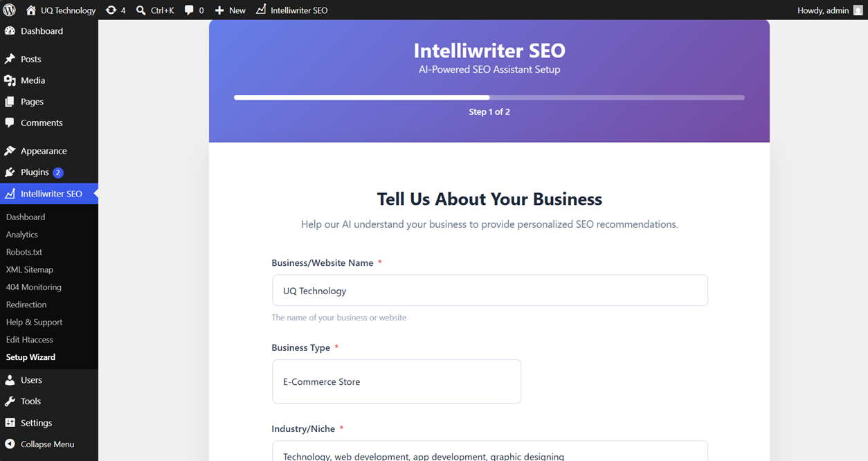The image size is (868, 461).
Task: Click the UQ Technology site name link
Action: (69, 10)
